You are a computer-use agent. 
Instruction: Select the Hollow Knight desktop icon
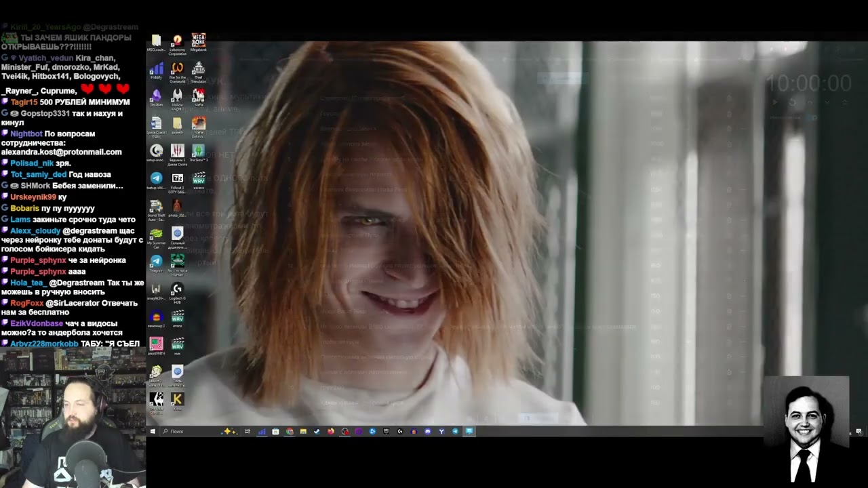(x=177, y=96)
